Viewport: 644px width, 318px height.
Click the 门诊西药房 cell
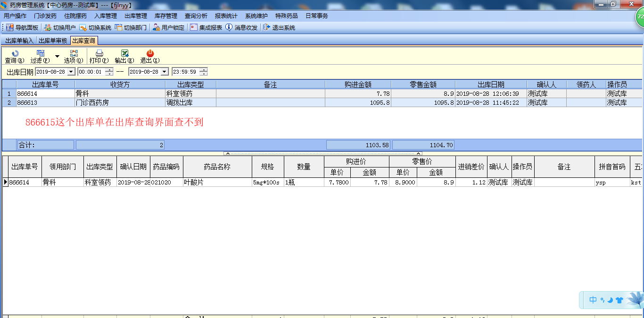click(120, 102)
